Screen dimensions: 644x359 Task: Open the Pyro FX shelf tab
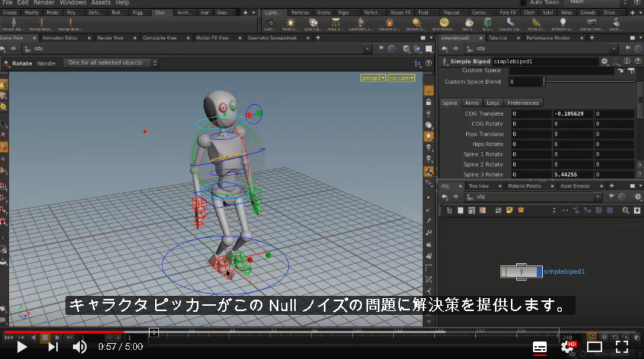click(508, 13)
